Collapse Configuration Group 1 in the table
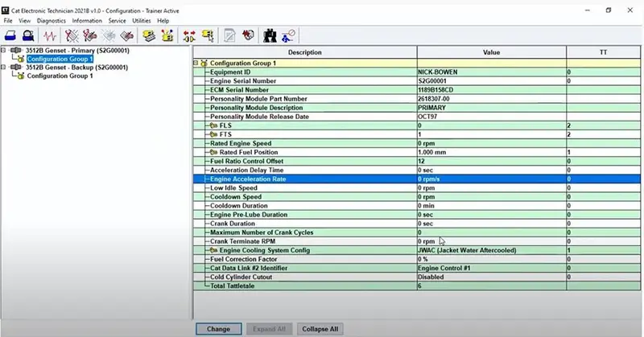 click(196, 64)
